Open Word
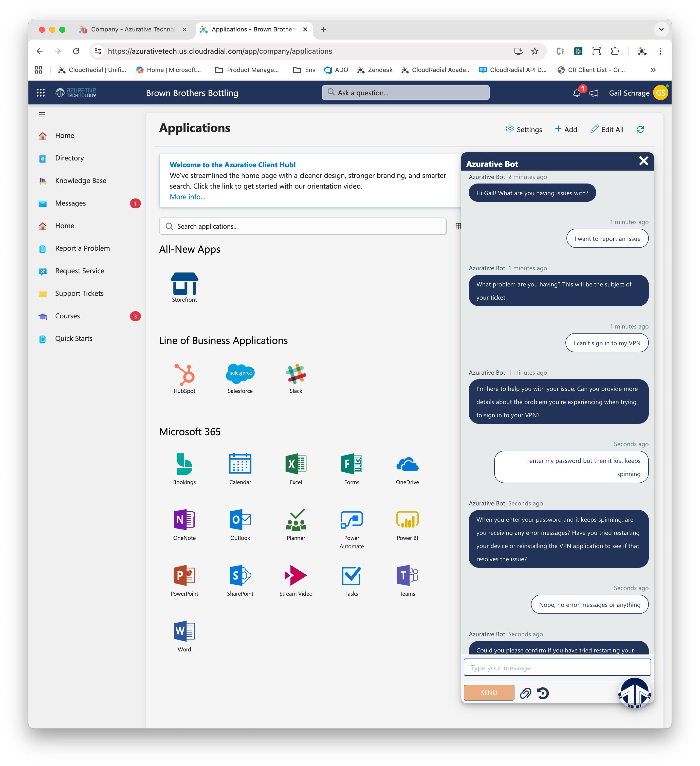Screen dimensions: 700x766 point(184,636)
